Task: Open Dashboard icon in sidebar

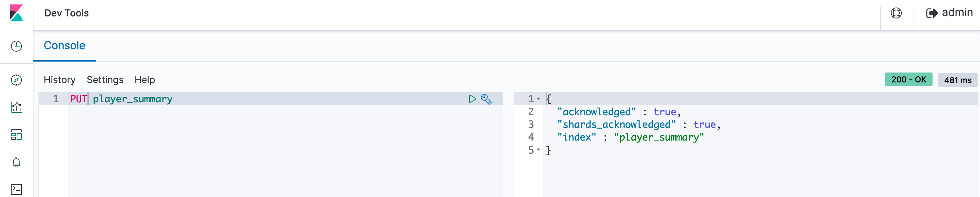Action: click(x=16, y=134)
